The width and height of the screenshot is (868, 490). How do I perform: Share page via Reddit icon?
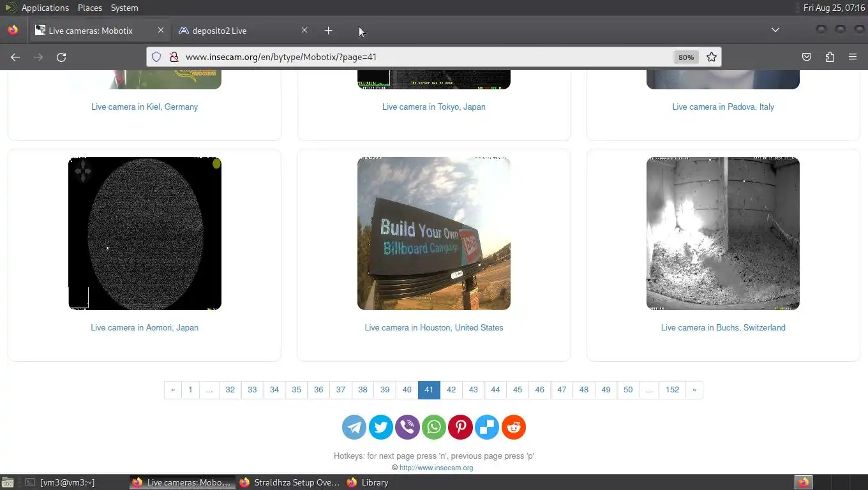click(x=514, y=427)
